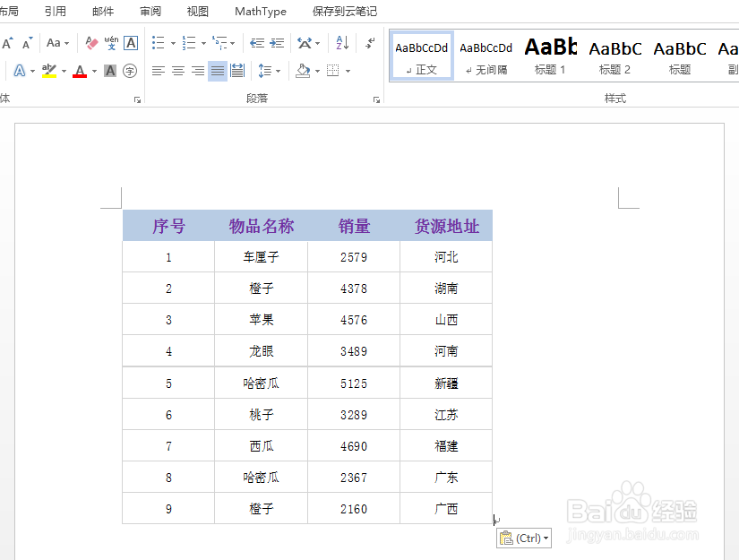Click the Bullets list icon
Viewport: 739px width, 560px height.
(x=159, y=43)
